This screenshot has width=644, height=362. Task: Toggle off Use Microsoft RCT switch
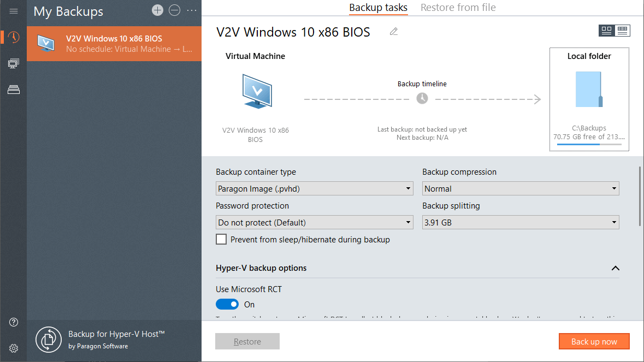[x=227, y=304]
